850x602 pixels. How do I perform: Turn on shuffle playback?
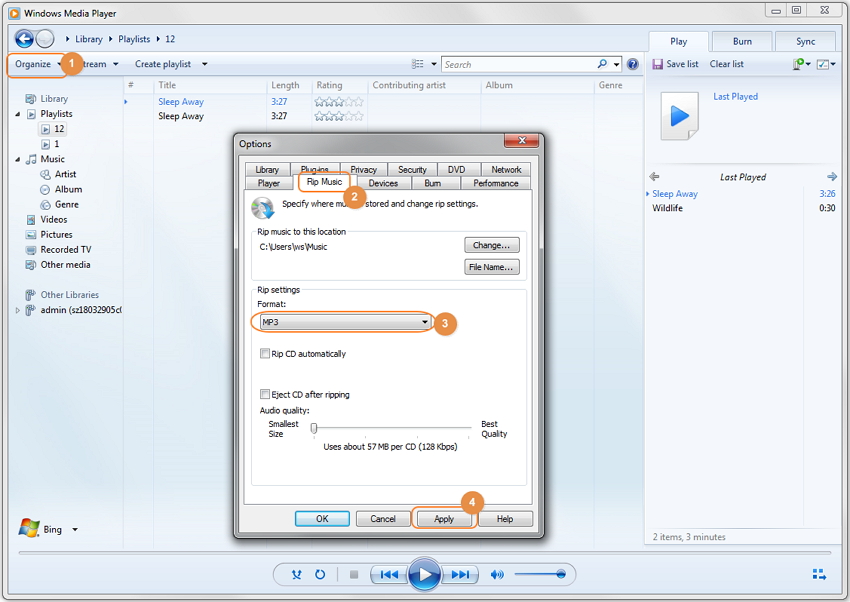(295, 574)
